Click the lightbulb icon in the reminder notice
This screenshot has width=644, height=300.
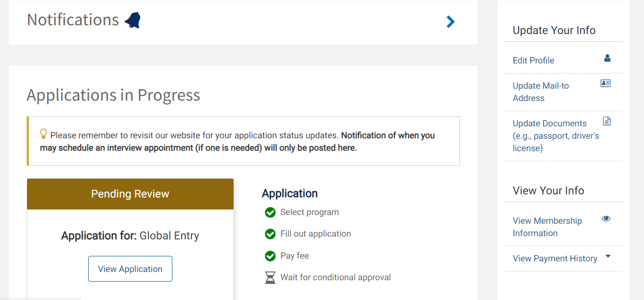(43, 135)
